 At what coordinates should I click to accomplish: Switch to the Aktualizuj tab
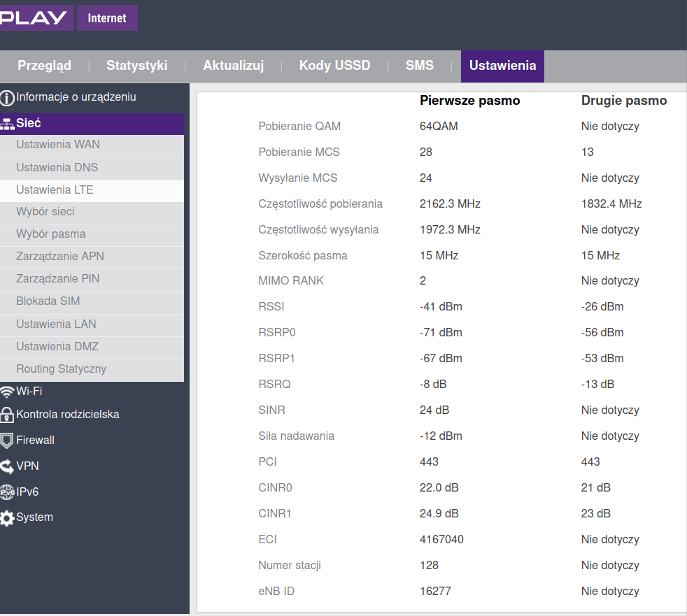[233, 65]
